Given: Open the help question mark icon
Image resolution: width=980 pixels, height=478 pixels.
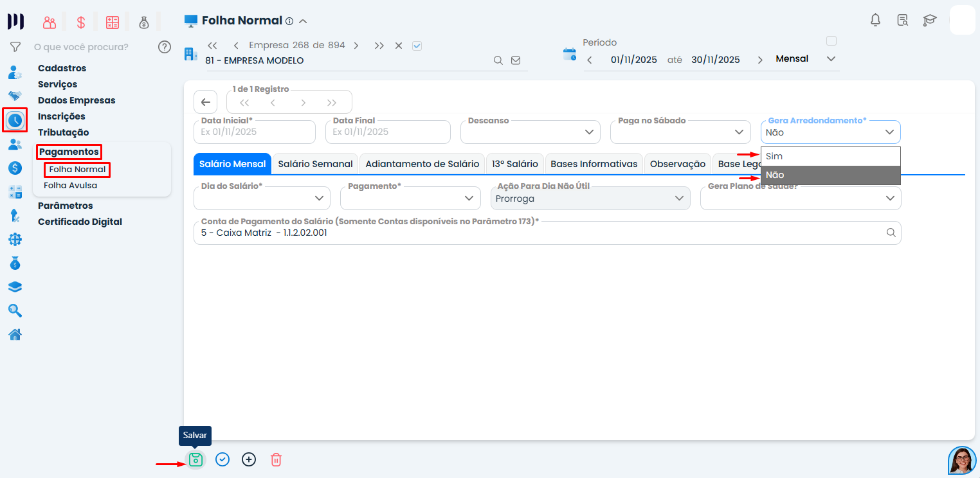Looking at the screenshot, I should pyautogui.click(x=165, y=47).
